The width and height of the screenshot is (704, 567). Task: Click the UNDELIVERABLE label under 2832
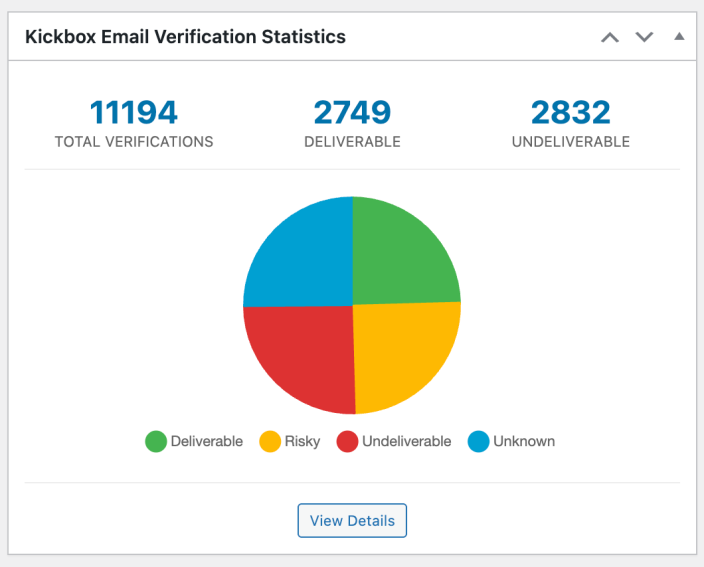(x=571, y=142)
